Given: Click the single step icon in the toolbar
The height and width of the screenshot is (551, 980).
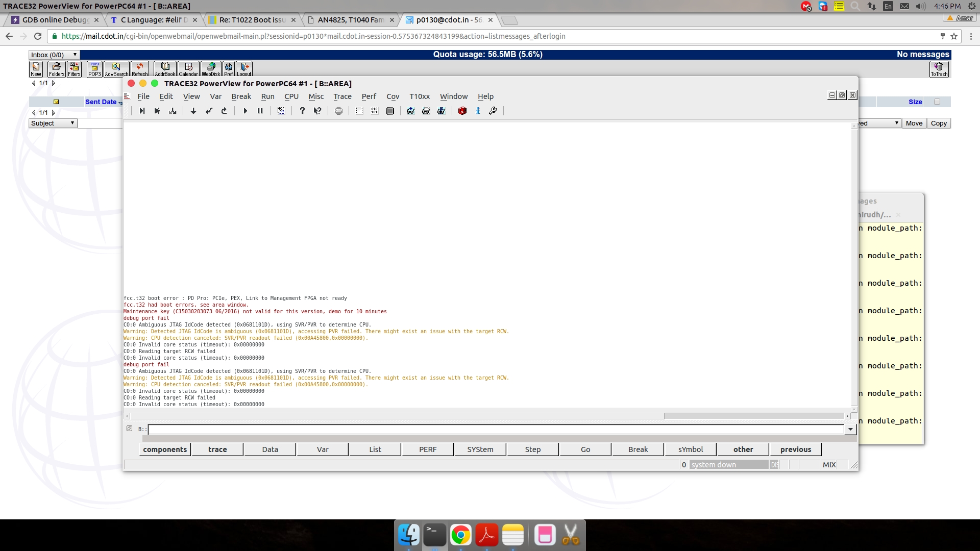Looking at the screenshot, I should pyautogui.click(x=142, y=111).
